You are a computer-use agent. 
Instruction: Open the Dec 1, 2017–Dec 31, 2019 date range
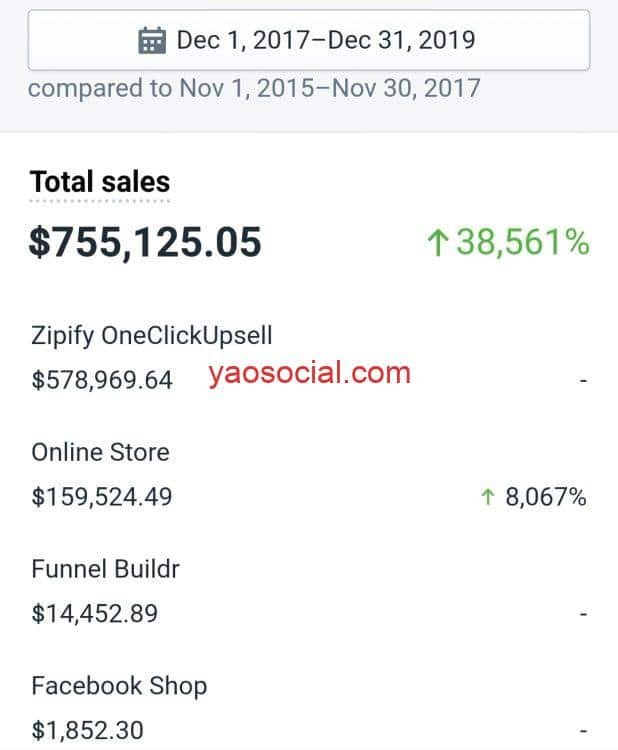coord(309,40)
